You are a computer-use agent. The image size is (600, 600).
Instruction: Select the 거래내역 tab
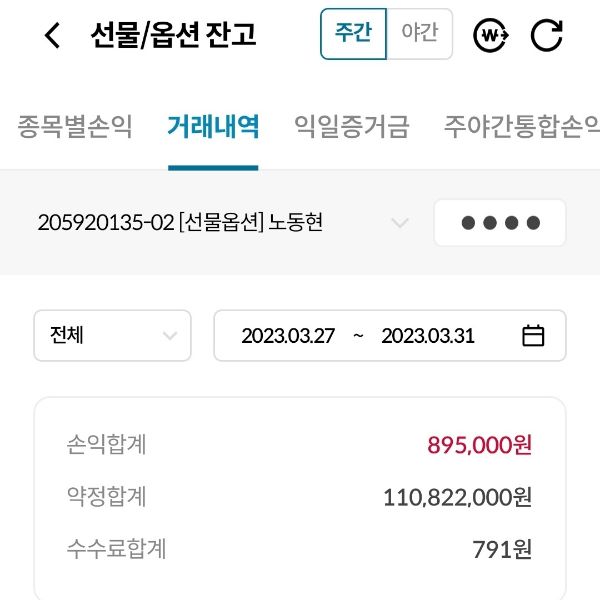(213, 127)
